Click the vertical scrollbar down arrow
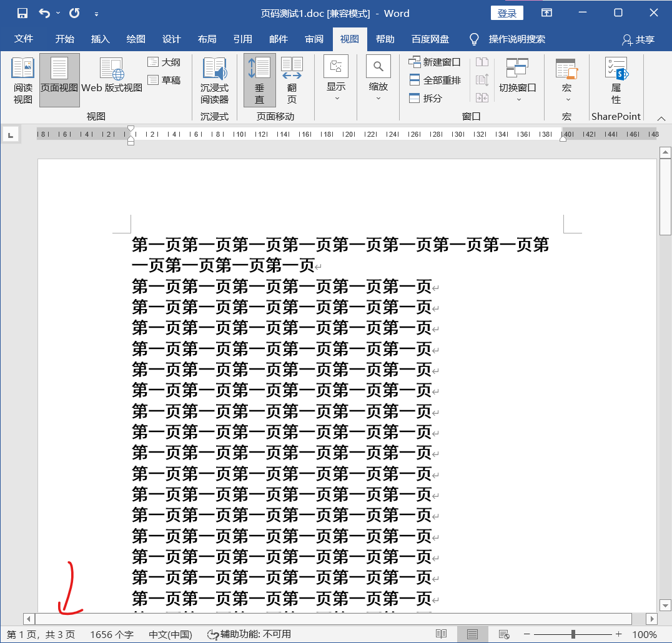The width and height of the screenshot is (672, 643). tap(665, 606)
